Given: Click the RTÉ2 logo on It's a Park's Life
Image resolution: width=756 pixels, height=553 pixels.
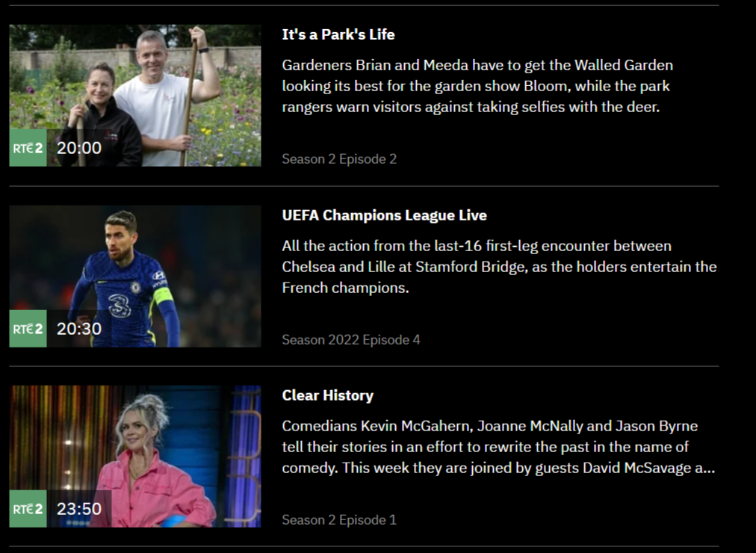Looking at the screenshot, I should pyautogui.click(x=28, y=147).
